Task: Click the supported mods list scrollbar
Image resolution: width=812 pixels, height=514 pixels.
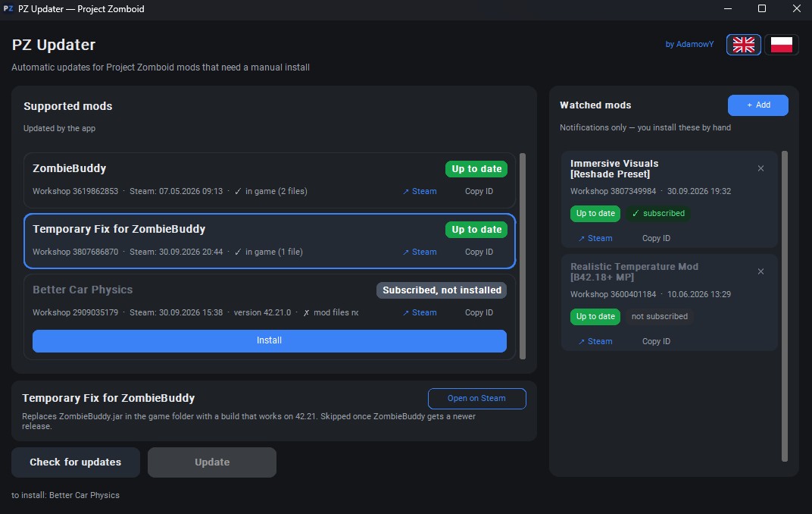Action: [523, 256]
